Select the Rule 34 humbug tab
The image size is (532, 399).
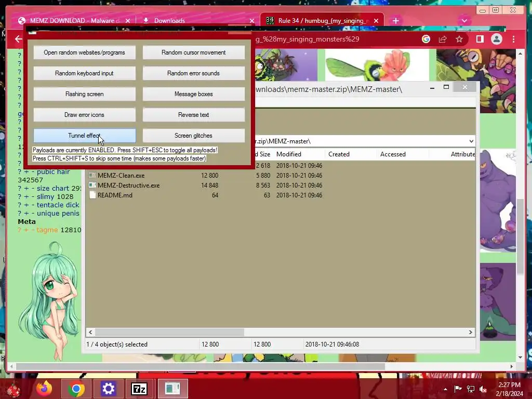322,21
